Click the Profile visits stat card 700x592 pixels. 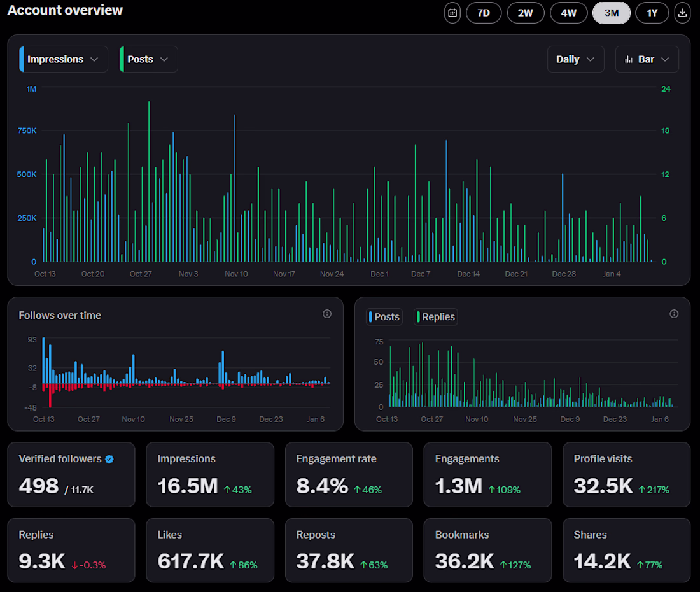(626, 474)
